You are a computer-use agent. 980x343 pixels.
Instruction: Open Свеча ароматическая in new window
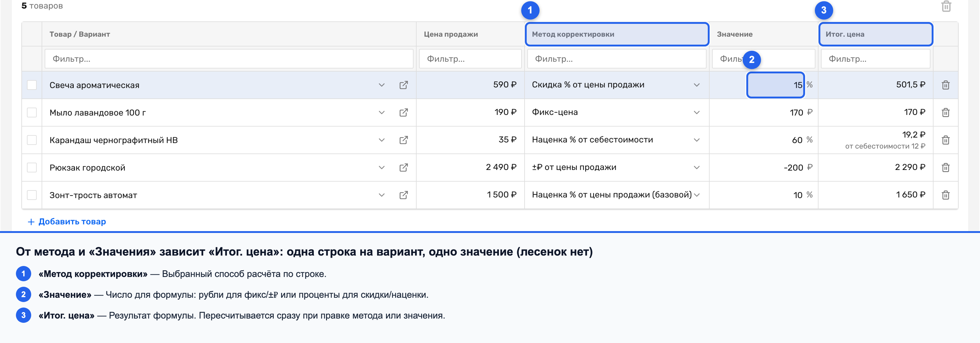click(x=404, y=85)
